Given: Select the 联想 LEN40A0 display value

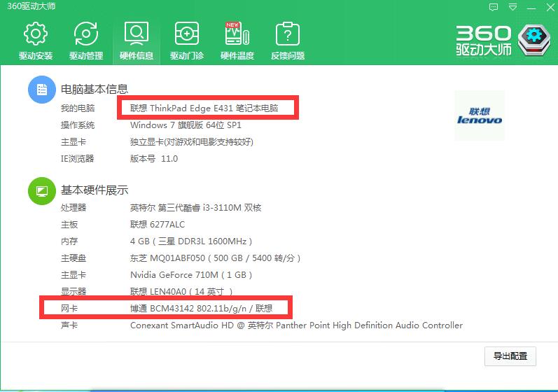Looking at the screenshot, I should (181, 292).
